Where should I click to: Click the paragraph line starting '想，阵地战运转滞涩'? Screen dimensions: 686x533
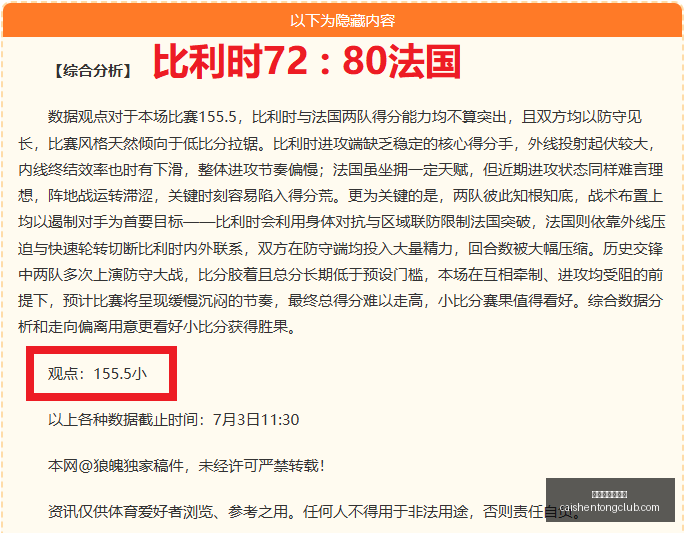[341, 196]
